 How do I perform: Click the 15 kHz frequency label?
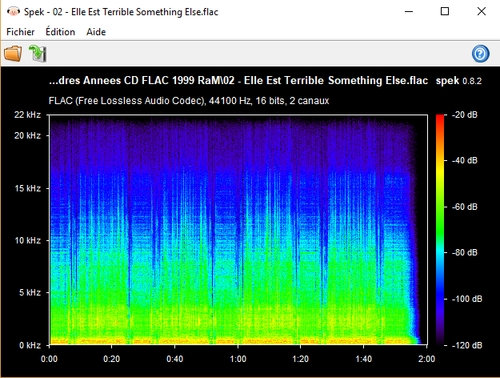[27, 188]
